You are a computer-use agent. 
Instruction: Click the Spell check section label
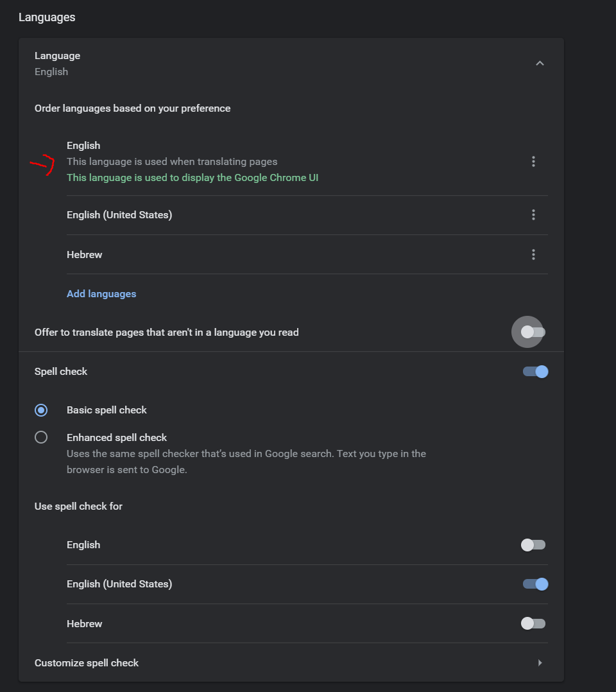(61, 372)
